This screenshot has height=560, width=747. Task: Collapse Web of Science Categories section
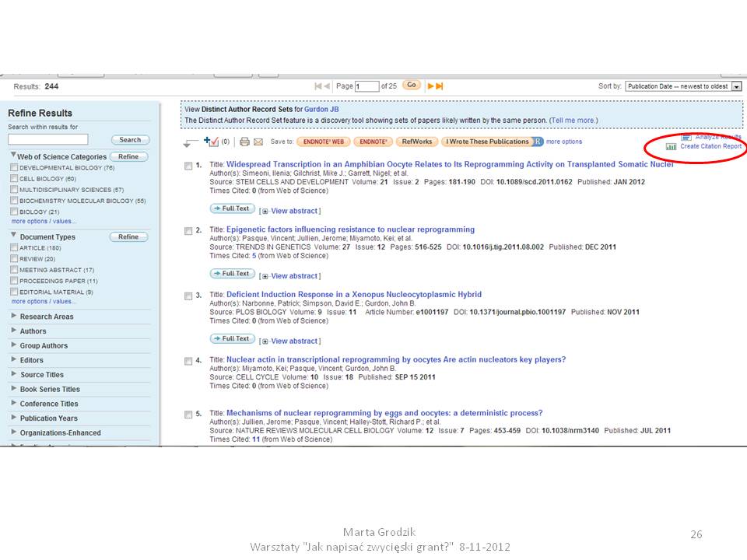coord(13,155)
